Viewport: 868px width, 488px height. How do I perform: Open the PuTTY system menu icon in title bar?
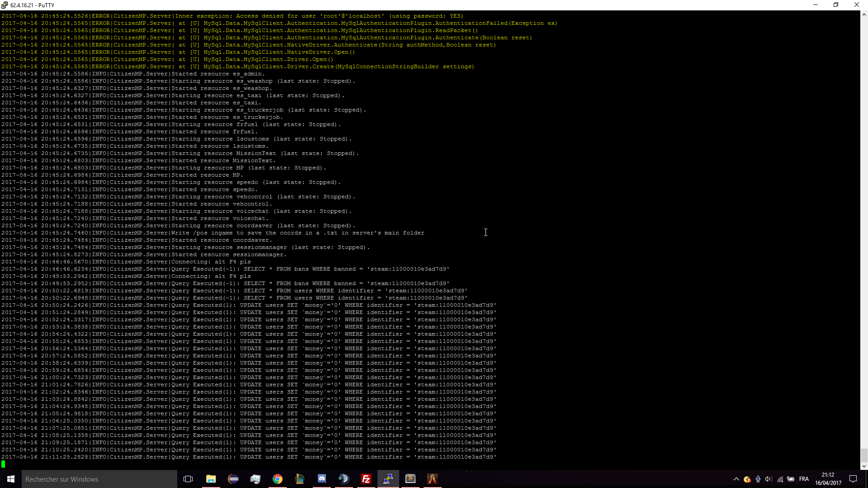pyautogui.click(x=5, y=5)
